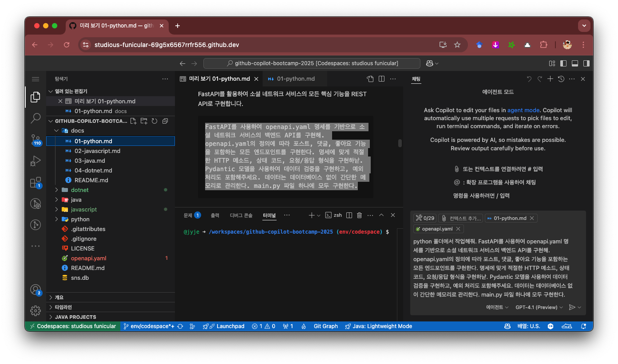Viewport: 618px width, 364px height.
Task: Click Launchpad in the status bar
Action: (x=224, y=326)
